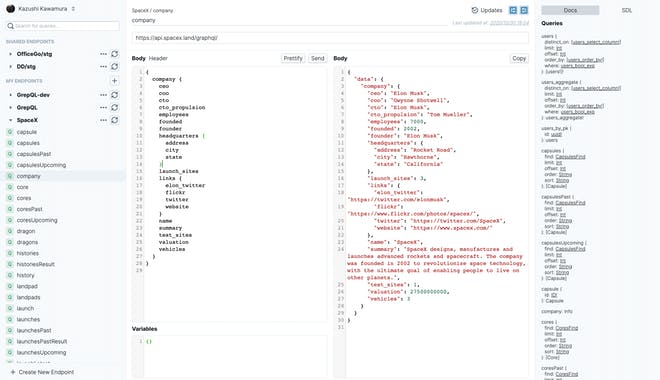Image resolution: width=660 pixels, height=380 pixels.
Task: Select the cores query
Action: coord(24,198)
